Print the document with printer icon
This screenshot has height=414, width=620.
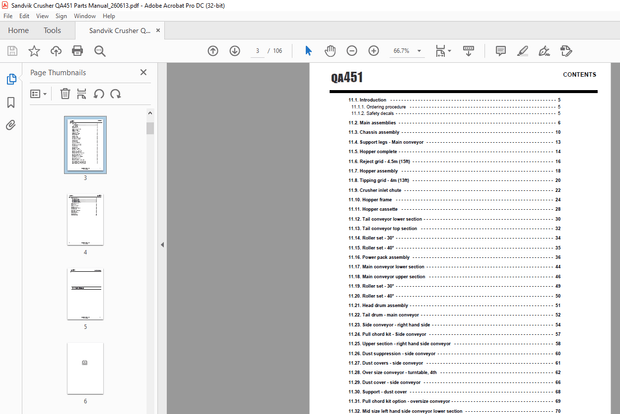(78, 51)
